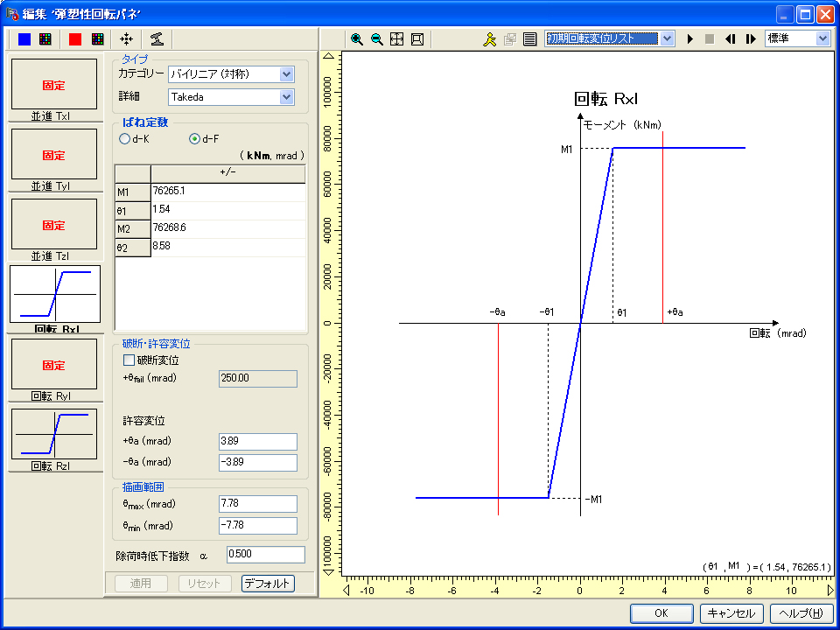Click the M1 row header
840x630 pixels.
[x=133, y=192]
